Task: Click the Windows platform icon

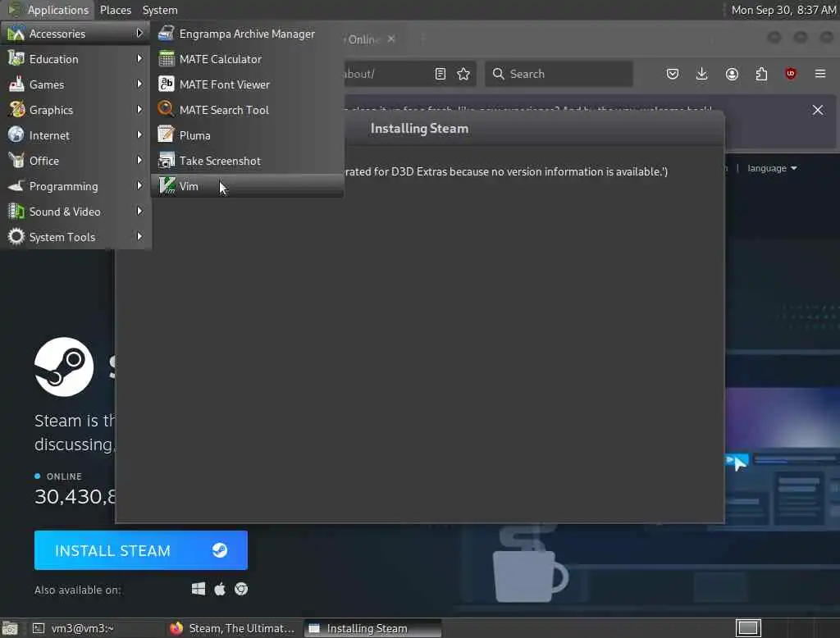Action: 199,590
